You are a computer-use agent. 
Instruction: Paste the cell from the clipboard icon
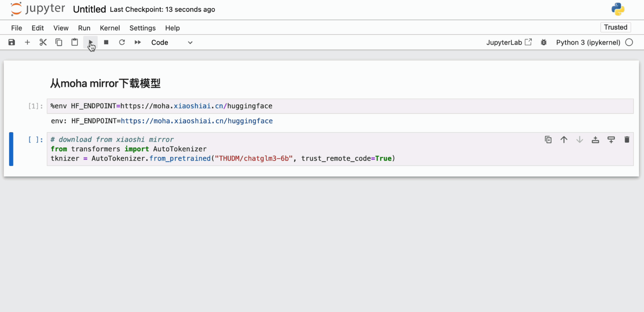(x=74, y=42)
